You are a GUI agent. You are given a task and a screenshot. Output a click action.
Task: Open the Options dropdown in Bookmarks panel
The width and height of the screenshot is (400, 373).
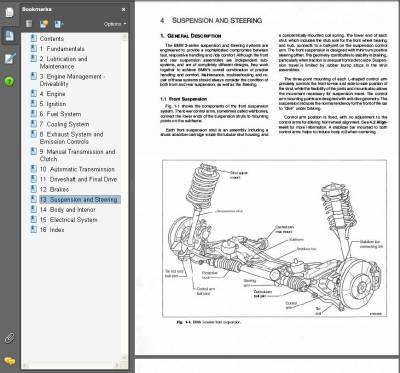(x=115, y=24)
